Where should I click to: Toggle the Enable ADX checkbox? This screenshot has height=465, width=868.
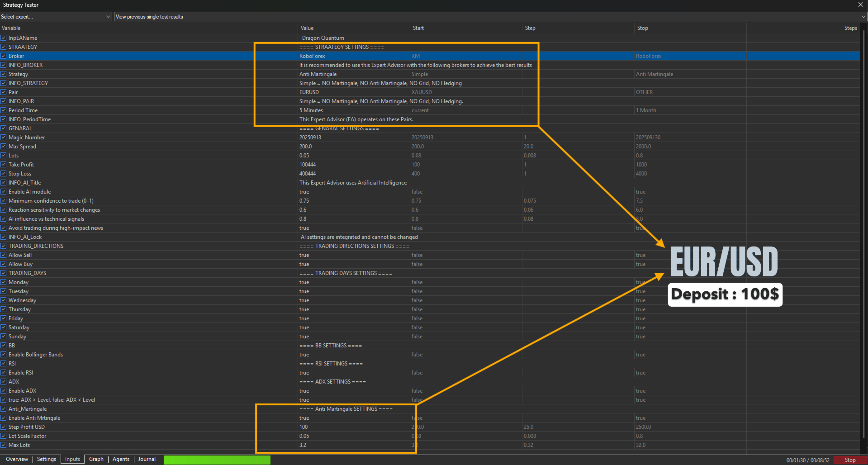tap(4, 391)
